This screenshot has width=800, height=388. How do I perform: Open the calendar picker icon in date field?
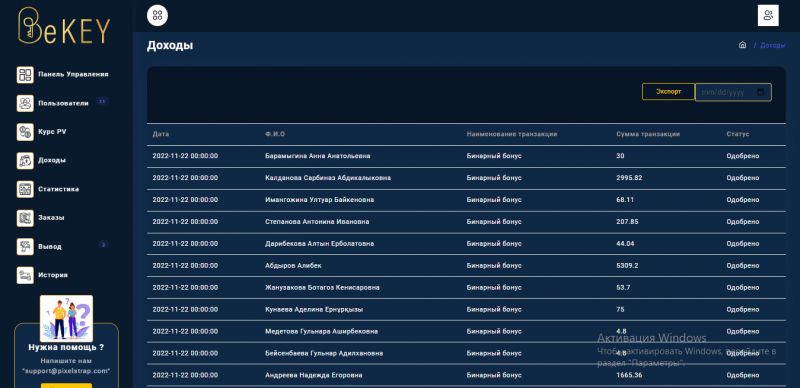[x=761, y=92]
